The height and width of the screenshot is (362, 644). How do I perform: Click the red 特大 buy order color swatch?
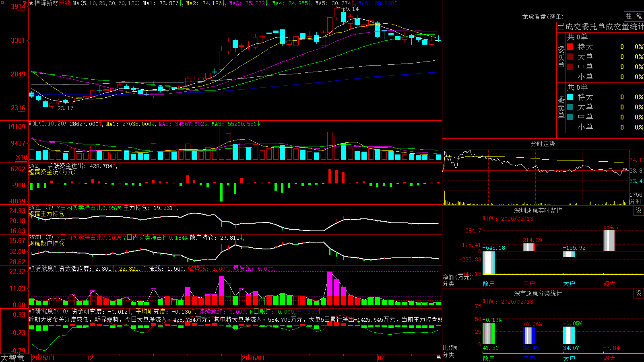570,47
